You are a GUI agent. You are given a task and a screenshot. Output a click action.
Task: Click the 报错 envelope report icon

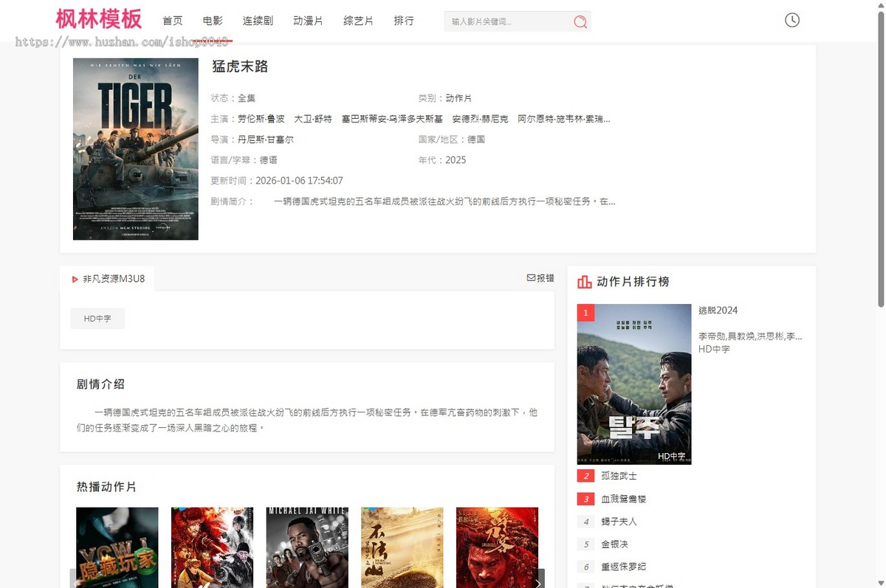[531, 278]
